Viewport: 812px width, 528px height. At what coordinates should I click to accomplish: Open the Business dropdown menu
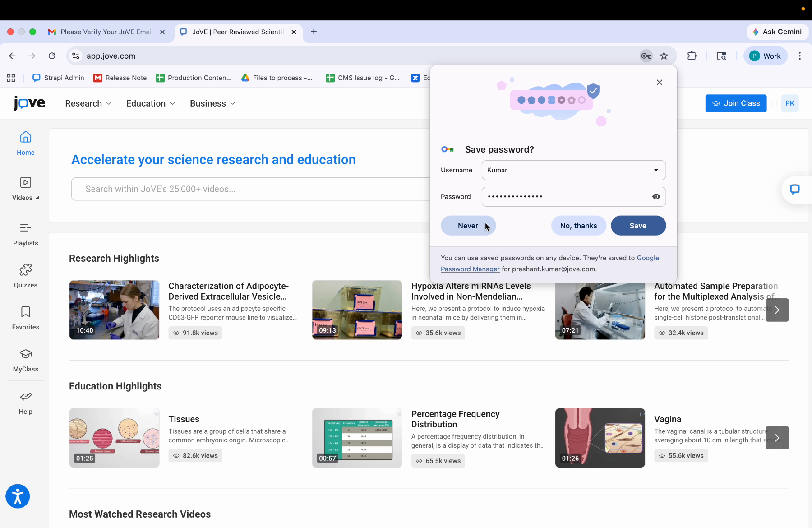pyautogui.click(x=212, y=103)
